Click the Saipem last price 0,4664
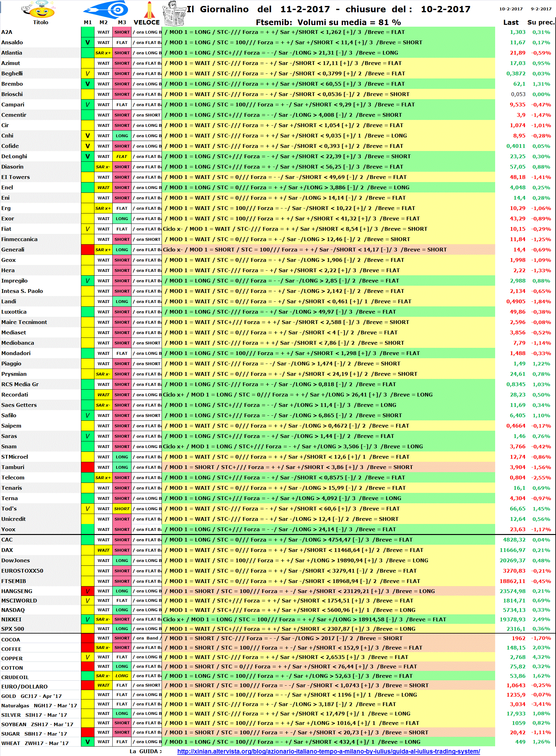This screenshot has height=756, width=556. click(x=516, y=426)
